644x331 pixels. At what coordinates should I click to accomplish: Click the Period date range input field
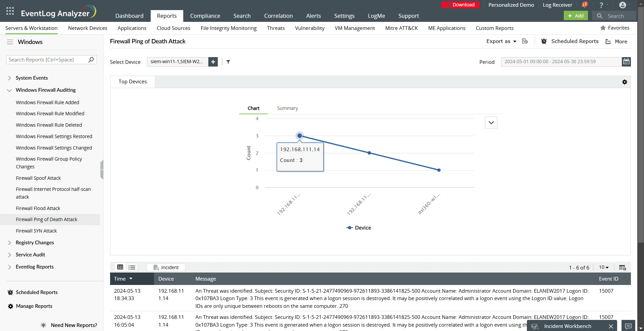tap(560, 61)
